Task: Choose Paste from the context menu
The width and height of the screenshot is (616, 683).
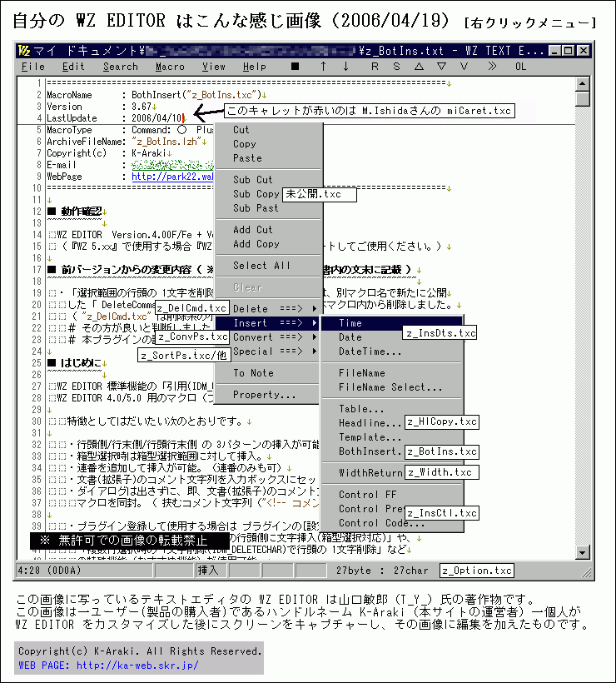Action: 269,158
